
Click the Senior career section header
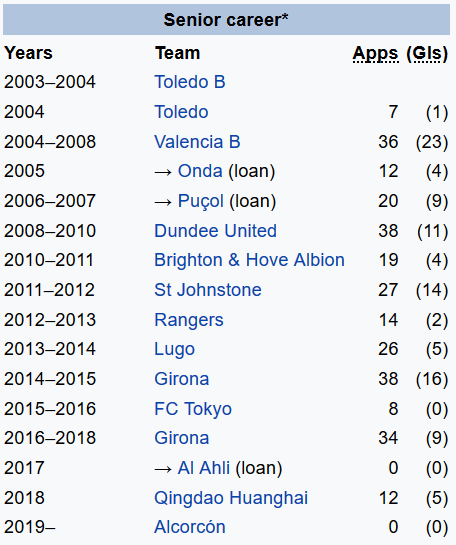pyautogui.click(x=226, y=20)
